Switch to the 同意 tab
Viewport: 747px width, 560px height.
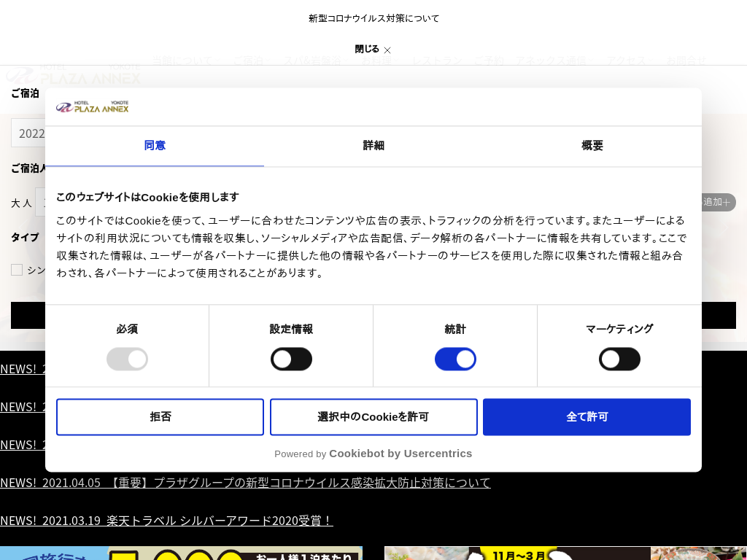pos(155,146)
